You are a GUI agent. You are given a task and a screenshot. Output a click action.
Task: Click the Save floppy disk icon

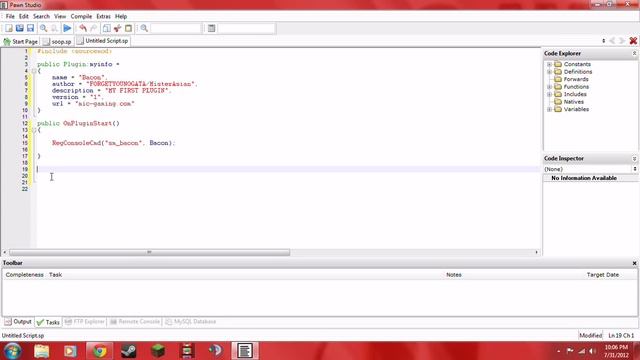[31, 28]
